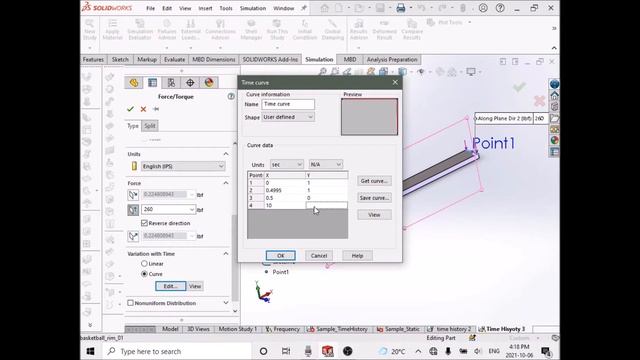Click the Force/Torque panel vertical scrollbar
Screen dimensions: 640x360
coord(234,257)
